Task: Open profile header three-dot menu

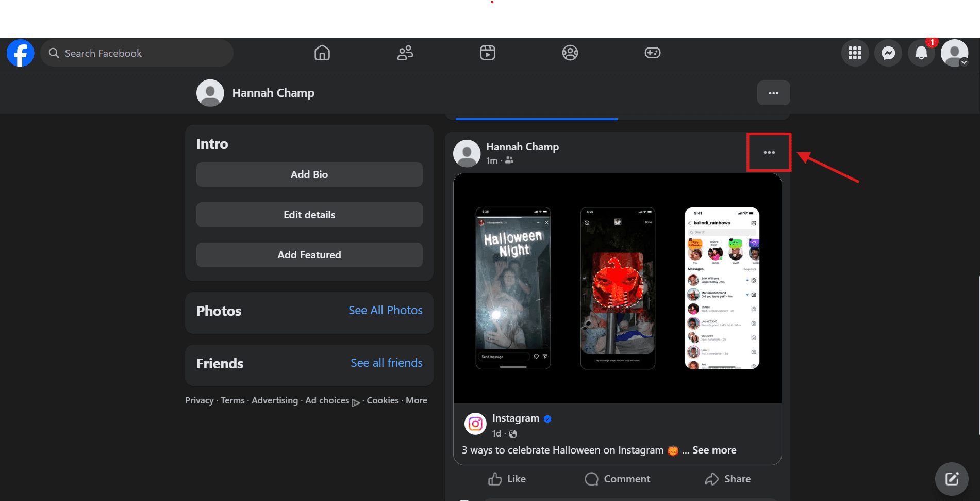Action: 773,93
